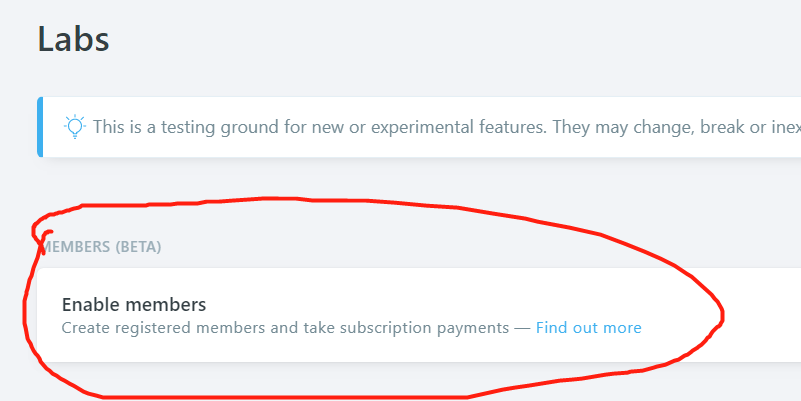Click the lightbulb icon in the info banner
This screenshot has height=401, width=801.
[75, 127]
